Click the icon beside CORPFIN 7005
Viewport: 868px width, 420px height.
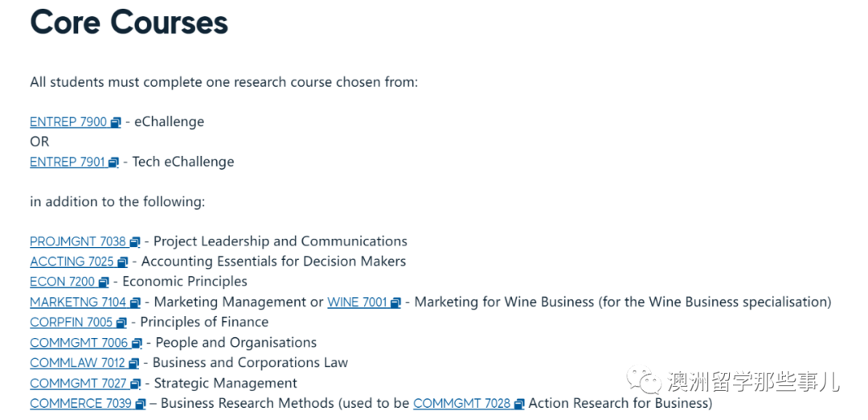121,323
